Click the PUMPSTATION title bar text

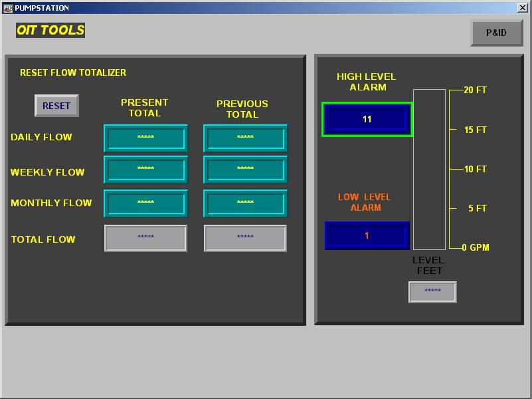coord(42,8)
